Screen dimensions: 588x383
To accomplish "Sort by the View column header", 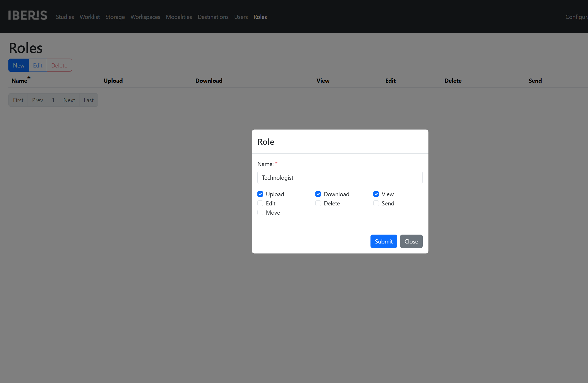I will 323,81.
